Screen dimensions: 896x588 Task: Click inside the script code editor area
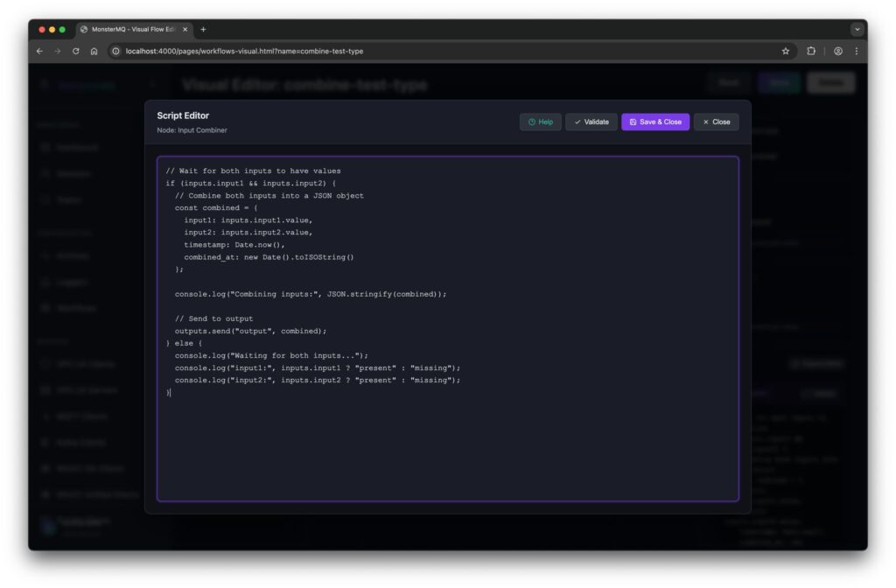pyautogui.click(x=447, y=437)
